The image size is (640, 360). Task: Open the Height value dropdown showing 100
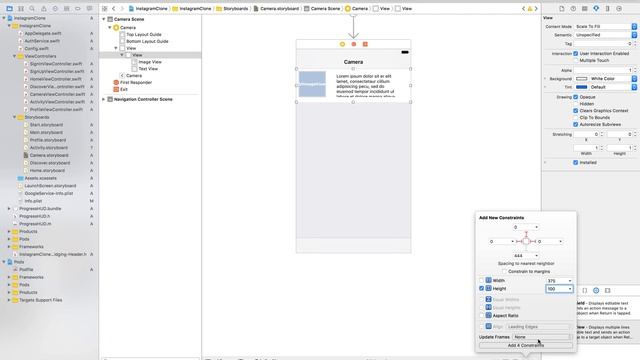(559, 289)
